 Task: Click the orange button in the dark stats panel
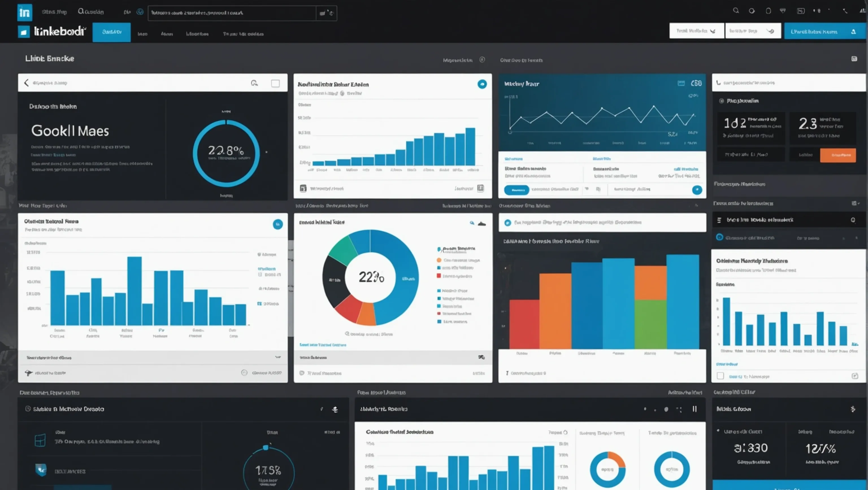pos(838,155)
